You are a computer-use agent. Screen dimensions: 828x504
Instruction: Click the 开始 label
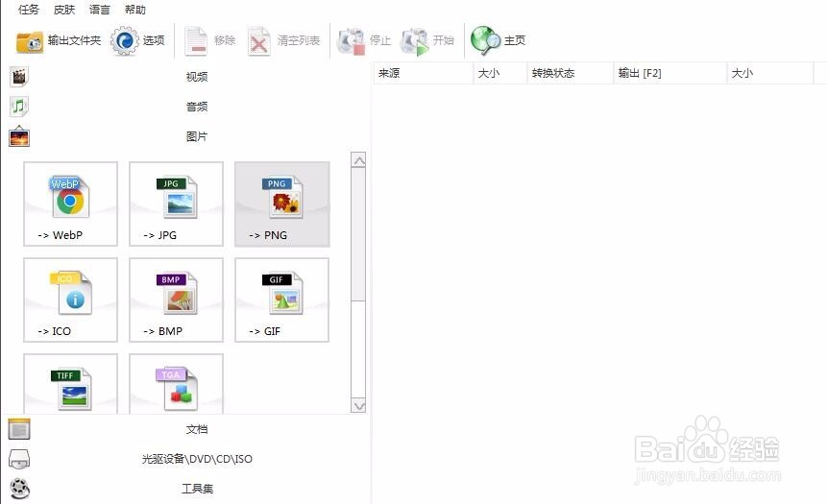pos(444,40)
